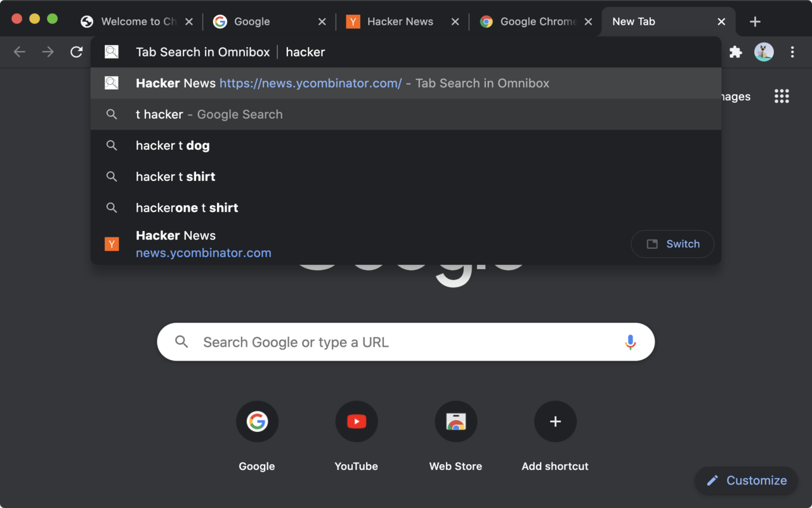812x508 pixels.
Task: Close the Google Chrome tab
Action: (588, 22)
